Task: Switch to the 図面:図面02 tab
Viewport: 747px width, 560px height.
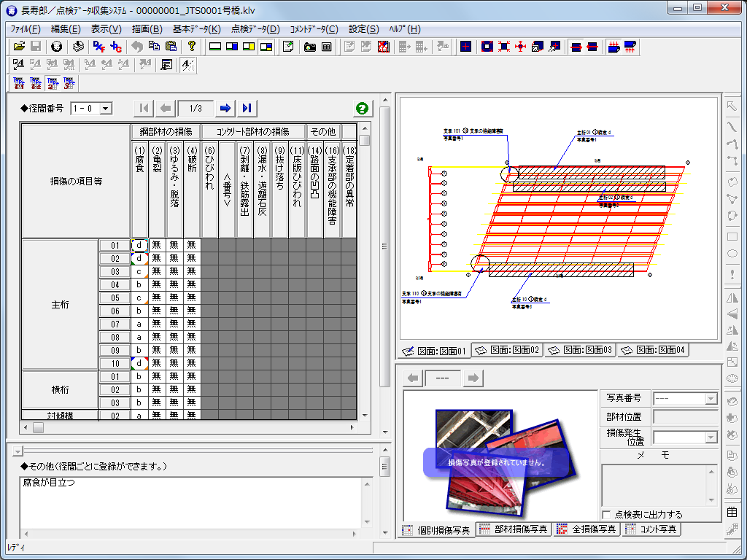Action: (x=508, y=350)
